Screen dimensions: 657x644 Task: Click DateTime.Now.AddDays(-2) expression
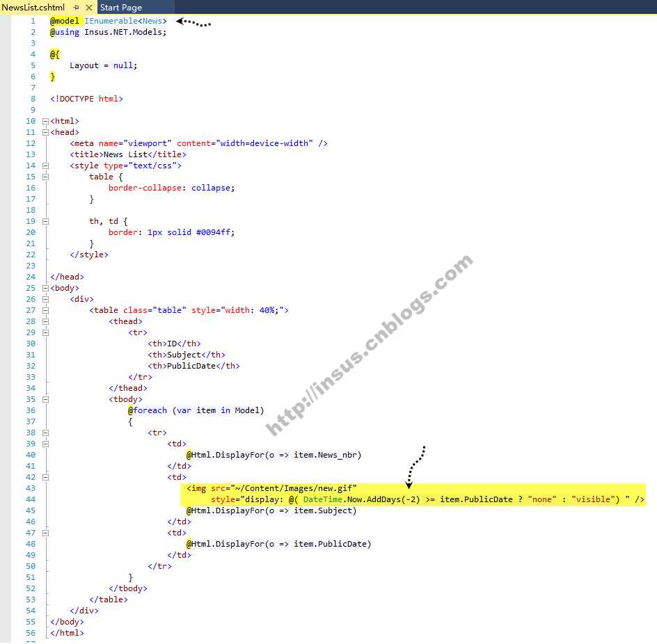click(361, 499)
